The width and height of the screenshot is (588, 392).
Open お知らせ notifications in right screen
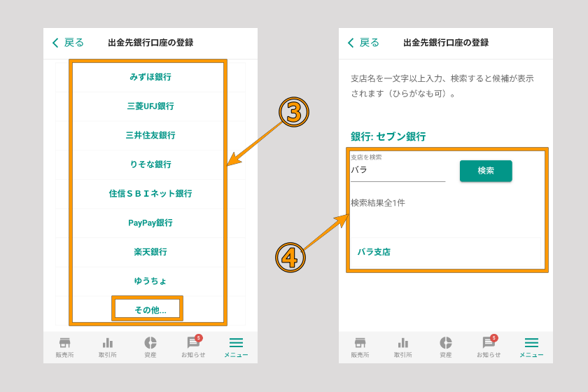489,347
